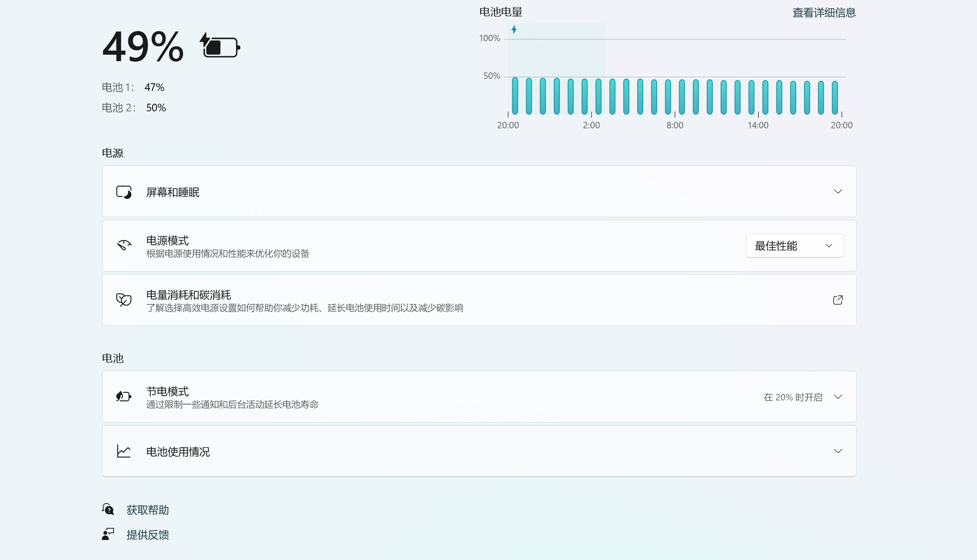Image resolution: width=977 pixels, height=560 pixels.
Task: Click the large charging battery icon
Action: pyautogui.click(x=220, y=46)
